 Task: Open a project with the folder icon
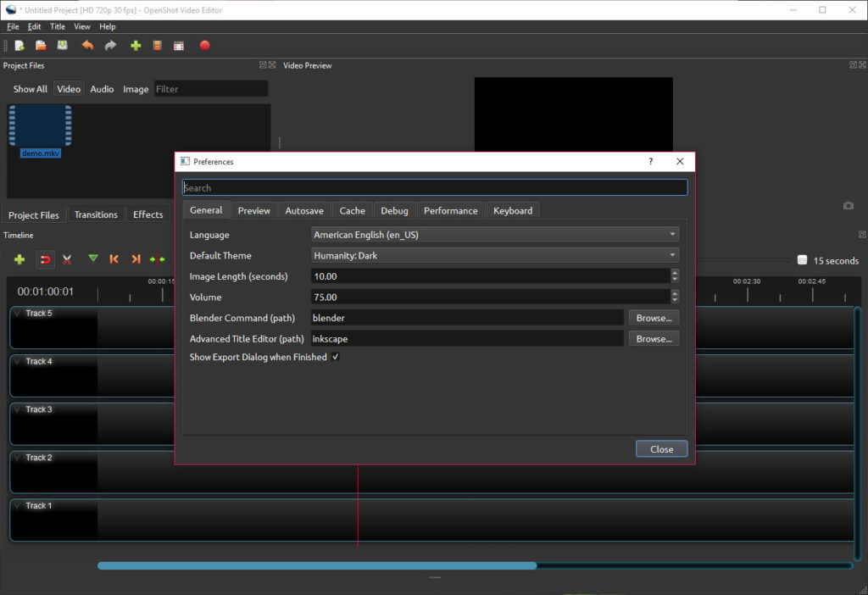[x=41, y=46]
